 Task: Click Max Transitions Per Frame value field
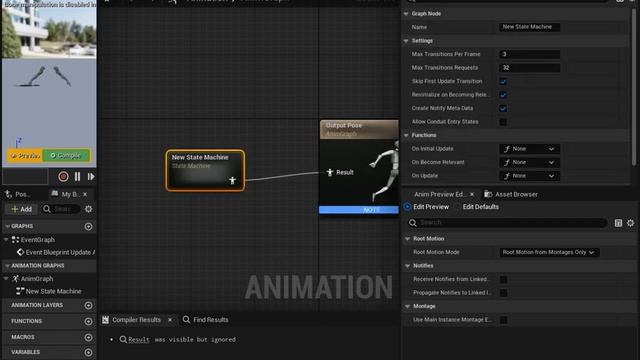[529, 54]
